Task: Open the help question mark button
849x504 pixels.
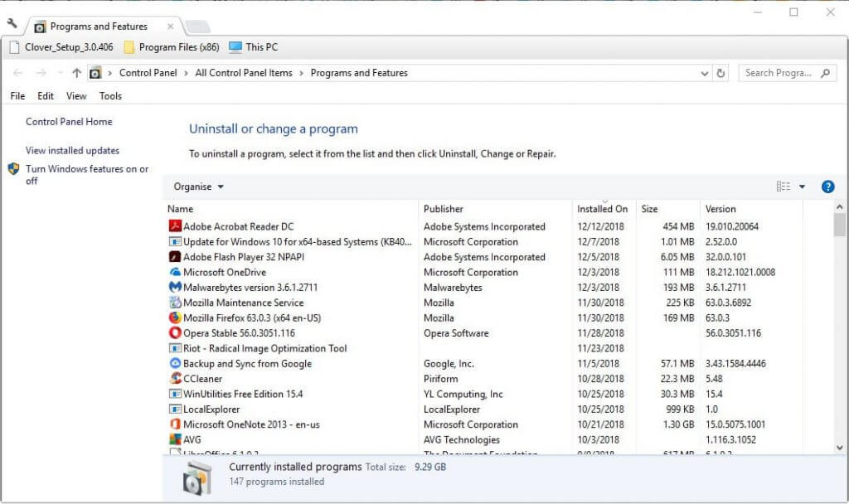Action: click(827, 187)
